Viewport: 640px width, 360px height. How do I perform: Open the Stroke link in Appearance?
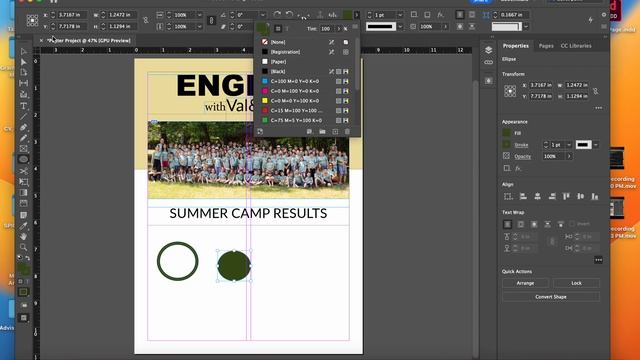(x=521, y=145)
